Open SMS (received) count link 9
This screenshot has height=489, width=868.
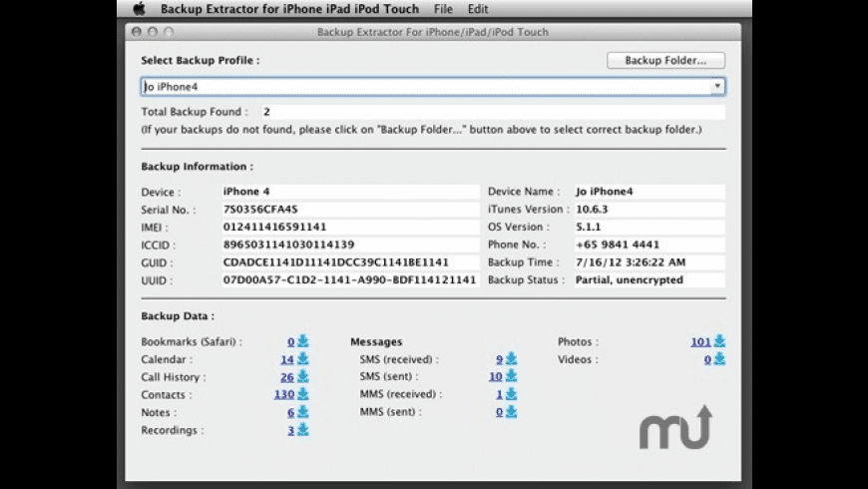(x=499, y=360)
